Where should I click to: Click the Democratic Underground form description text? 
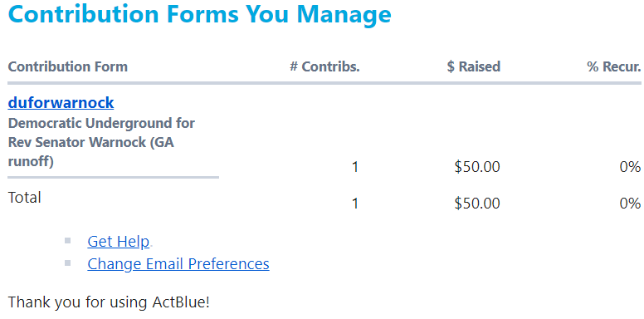[101, 142]
